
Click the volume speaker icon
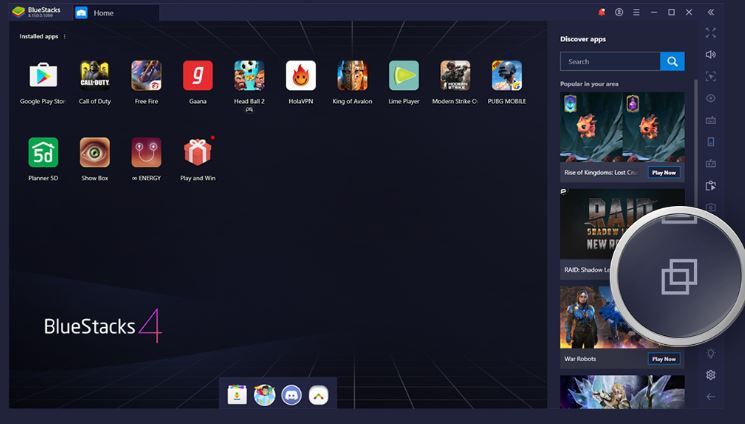coord(711,55)
